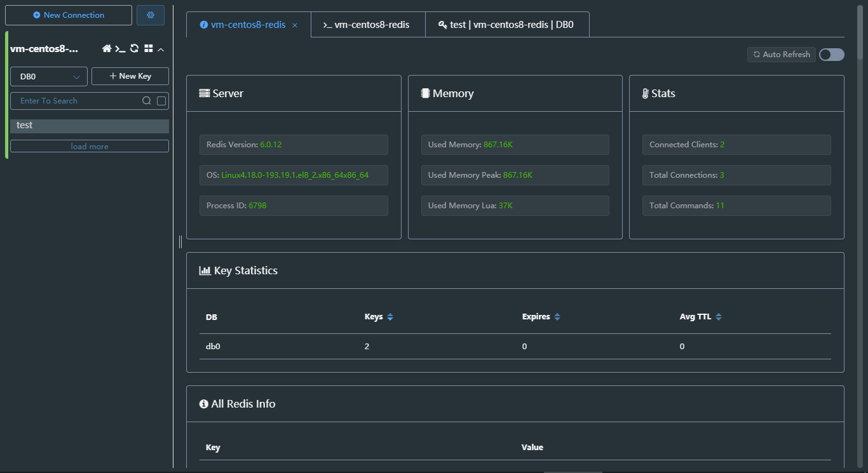Click the Value column header in Redis Info
Screen dimensions: 868x473
(532, 448)
